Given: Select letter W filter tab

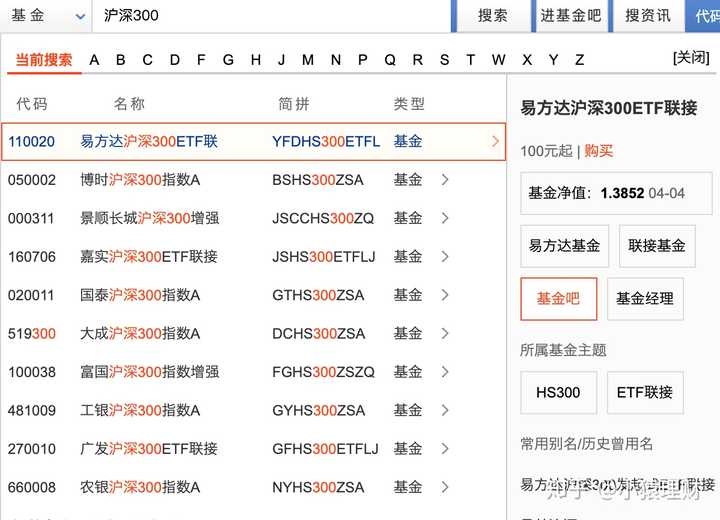Looking at the screenshot, I should (498, 60).
